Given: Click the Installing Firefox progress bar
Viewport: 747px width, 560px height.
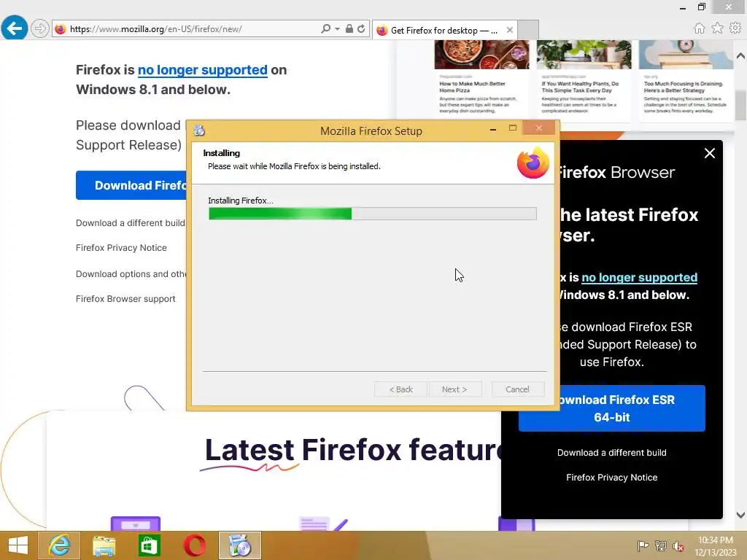Looking at the screenshot, I should [x=373, y=214].
